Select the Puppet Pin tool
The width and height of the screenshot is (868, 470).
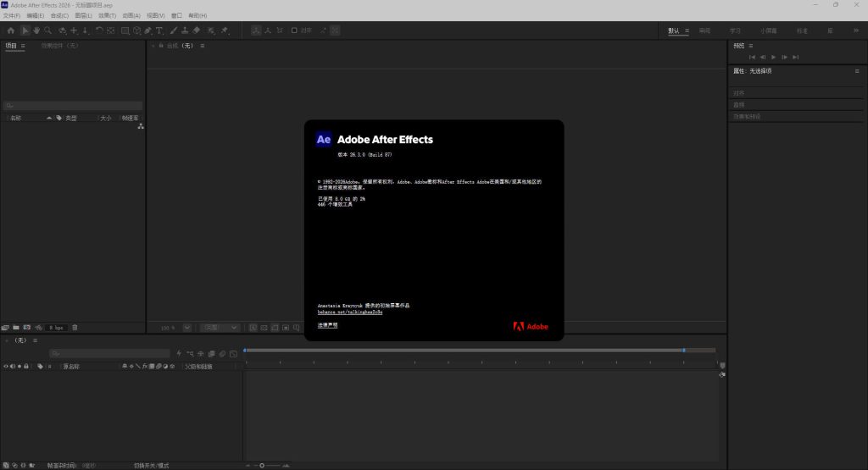(x=225, y=30)
